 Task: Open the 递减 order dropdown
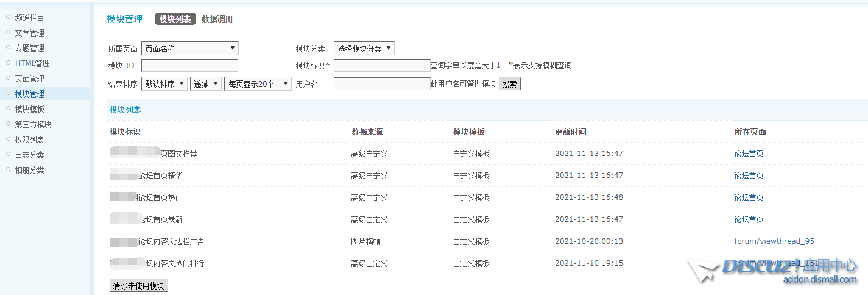pos(205,84)
